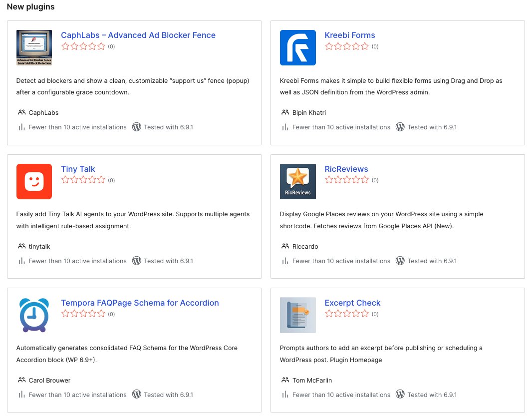Open the Tiny Talk plugin title link
532x418 pixels.
(x=78, y=169)
